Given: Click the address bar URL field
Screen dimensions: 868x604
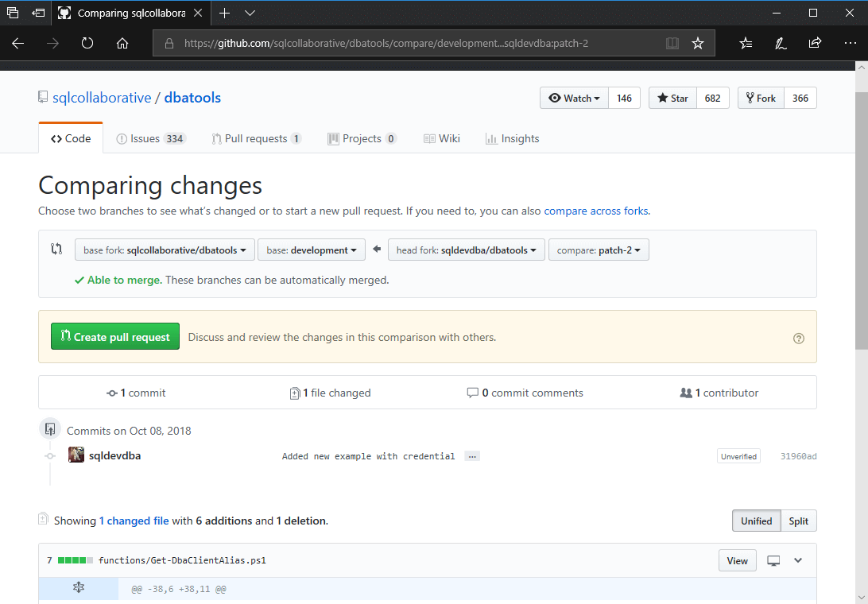Looking at the screenshot, I should click(413, 44).
